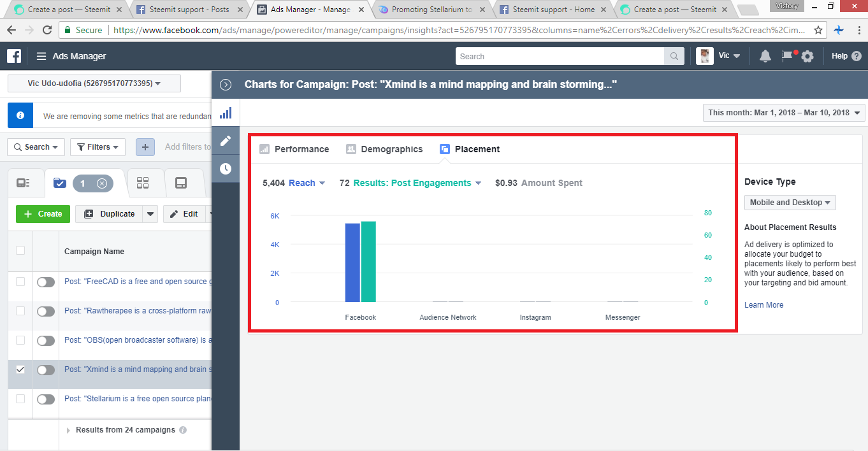Reload the browser page
The width and height of the screenshot is (868, 451).
tap(47, 30)
